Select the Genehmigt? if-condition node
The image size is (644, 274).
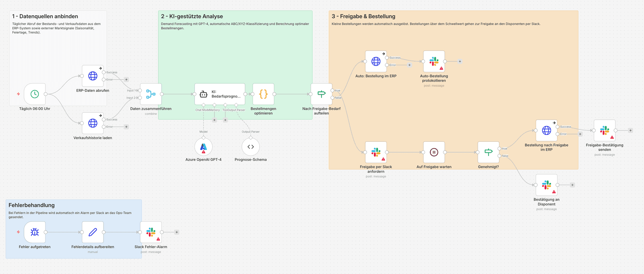pyautogui.click(x=488, y=152)
